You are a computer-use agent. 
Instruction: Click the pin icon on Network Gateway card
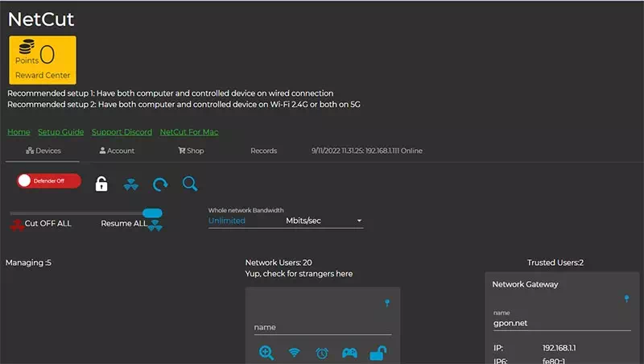point(626,298)
